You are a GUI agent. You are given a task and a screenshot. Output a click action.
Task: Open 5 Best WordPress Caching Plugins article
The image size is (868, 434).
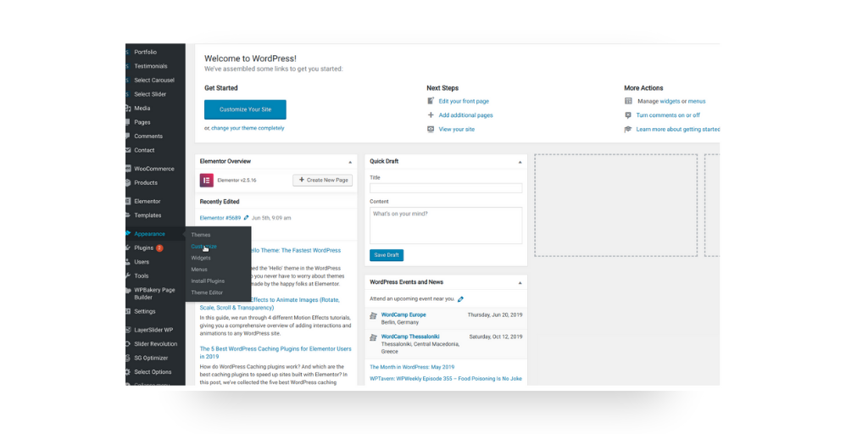point(275,353)
